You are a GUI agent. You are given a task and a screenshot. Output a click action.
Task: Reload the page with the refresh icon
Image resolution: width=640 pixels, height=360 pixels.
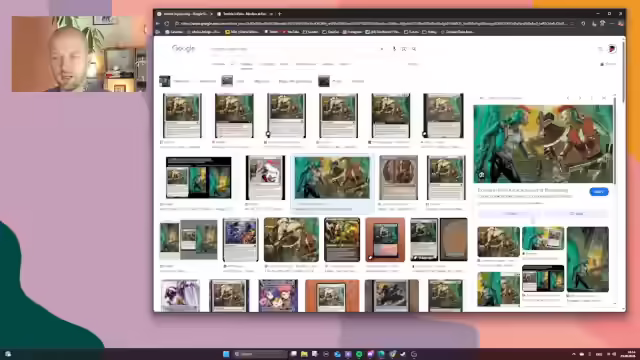coord(167,24)
